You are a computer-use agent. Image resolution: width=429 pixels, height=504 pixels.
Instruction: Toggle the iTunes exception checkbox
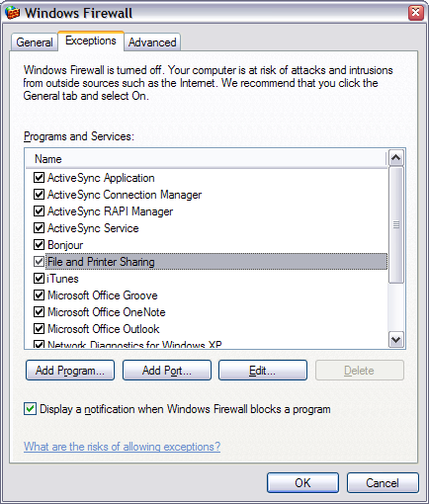pos(39,279)
